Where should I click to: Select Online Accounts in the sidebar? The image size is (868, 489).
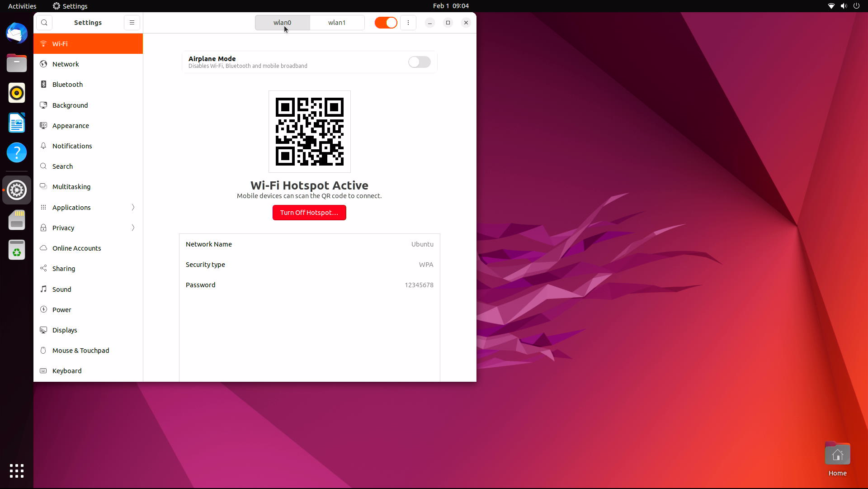click(x=88, y=248)
